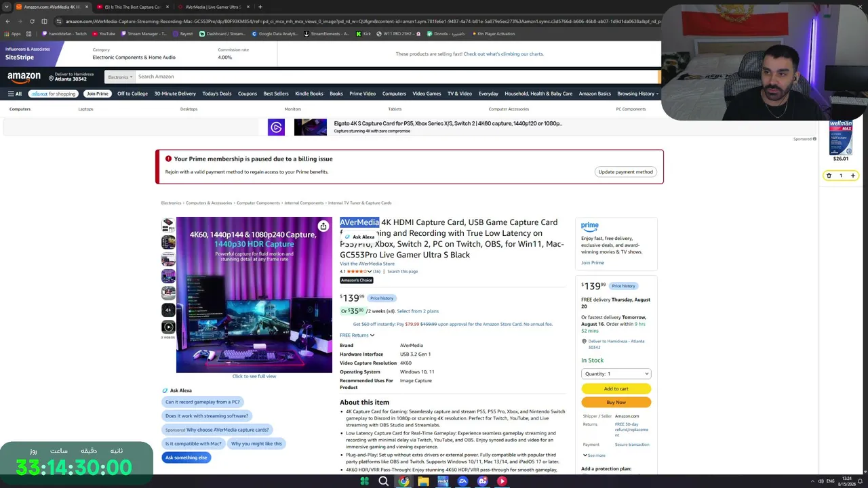Open the product videos thumbnail
This screenshot has width=868, height=488.
pos(168,327)
